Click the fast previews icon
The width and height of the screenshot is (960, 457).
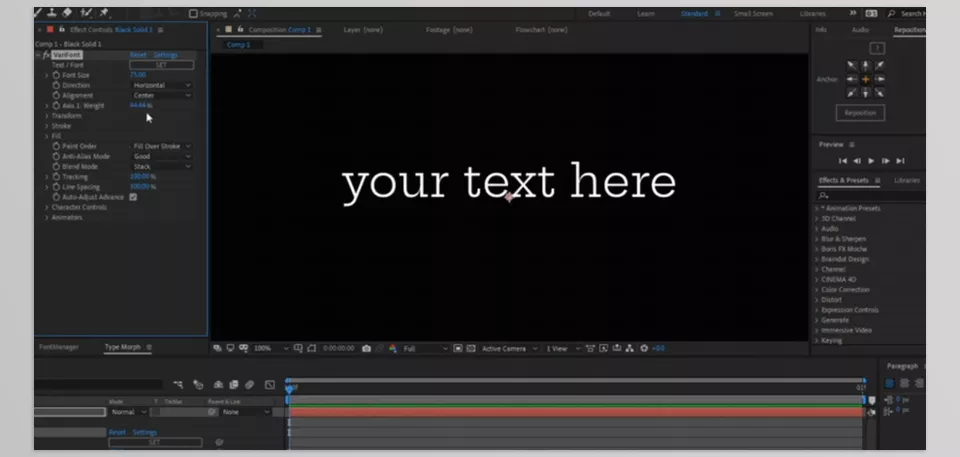pyautogui.click(x=604, y=349)
